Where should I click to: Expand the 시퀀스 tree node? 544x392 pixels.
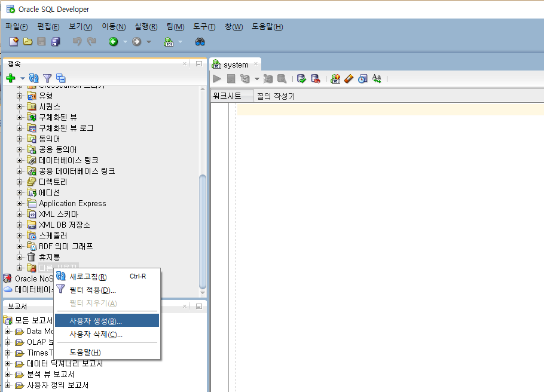coord(19,106)
